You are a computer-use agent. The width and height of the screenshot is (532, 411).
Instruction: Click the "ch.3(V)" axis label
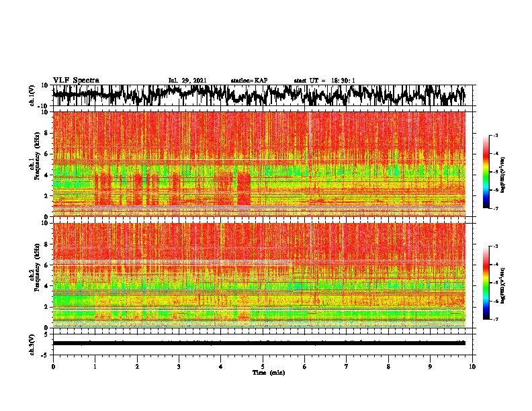coord(32,345)
